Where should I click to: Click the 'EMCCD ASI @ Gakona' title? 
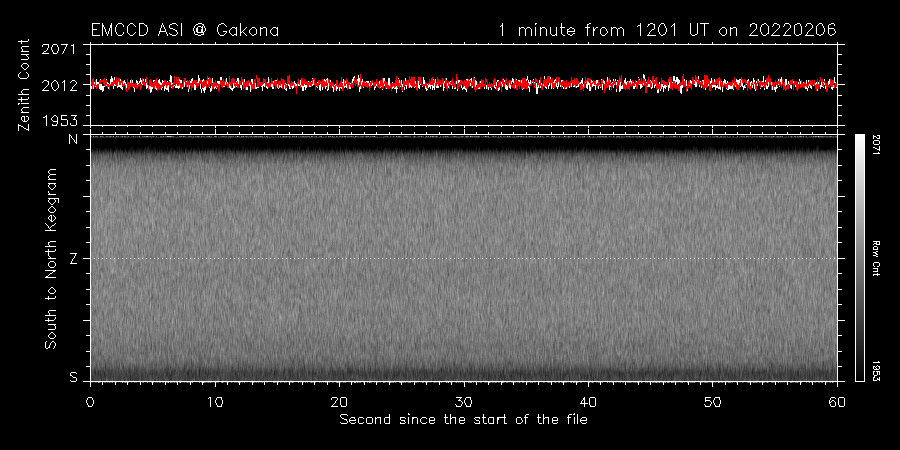[x=185, y=30]
